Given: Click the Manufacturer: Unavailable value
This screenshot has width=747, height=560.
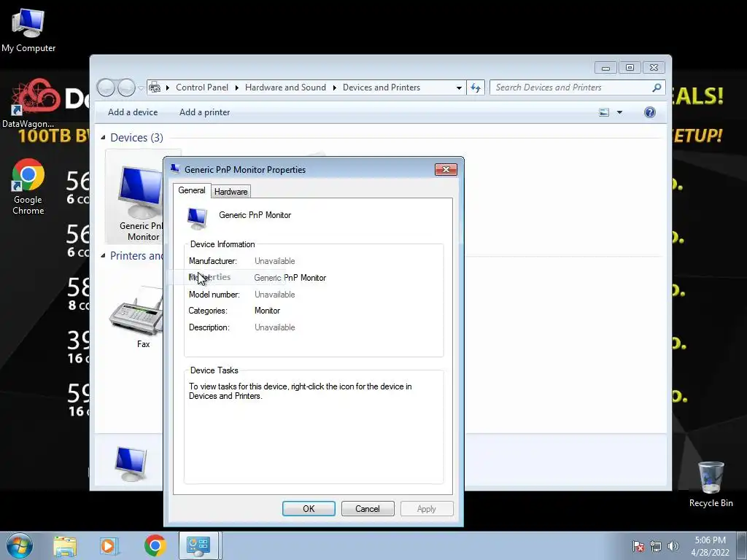Looking at the screenshot, I should 275,261.
